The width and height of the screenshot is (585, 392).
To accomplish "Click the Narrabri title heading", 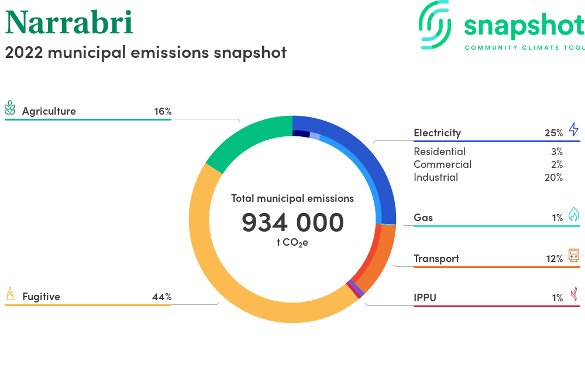I will point(69,22).
